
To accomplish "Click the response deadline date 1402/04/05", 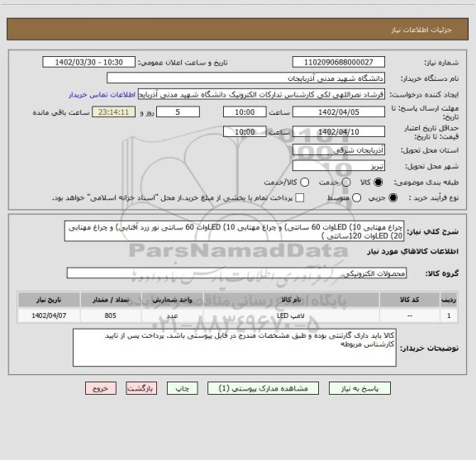I will pos(339,112).
